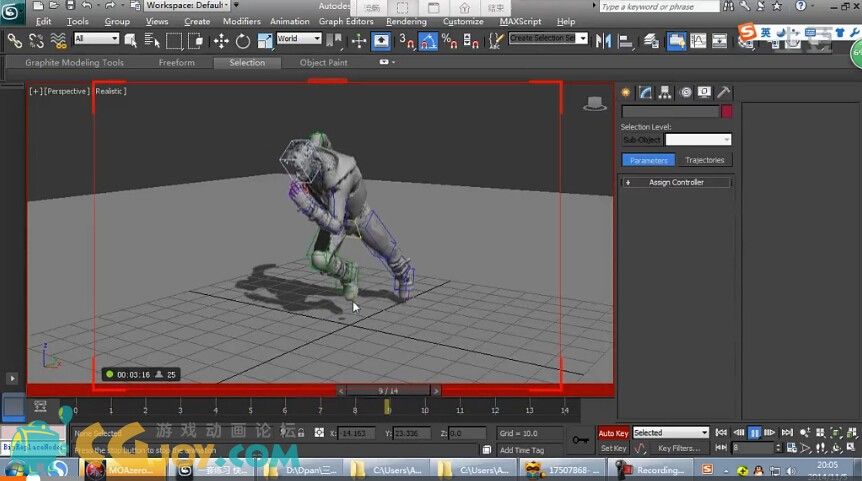The width and height of the screenshot is (862, 481).
Task: Click the Bind to Space Warp icon
Action: point(58,41)
